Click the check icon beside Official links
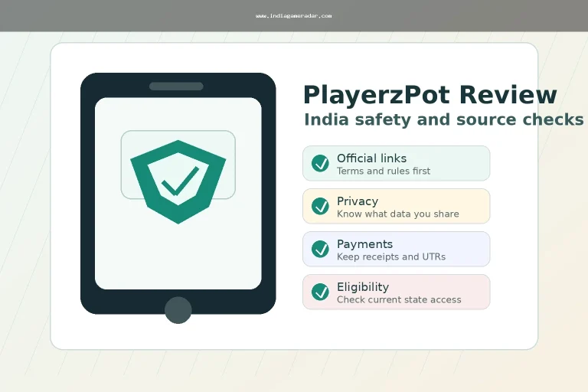Viewport: 588px width, 392px height. point(320,163)
